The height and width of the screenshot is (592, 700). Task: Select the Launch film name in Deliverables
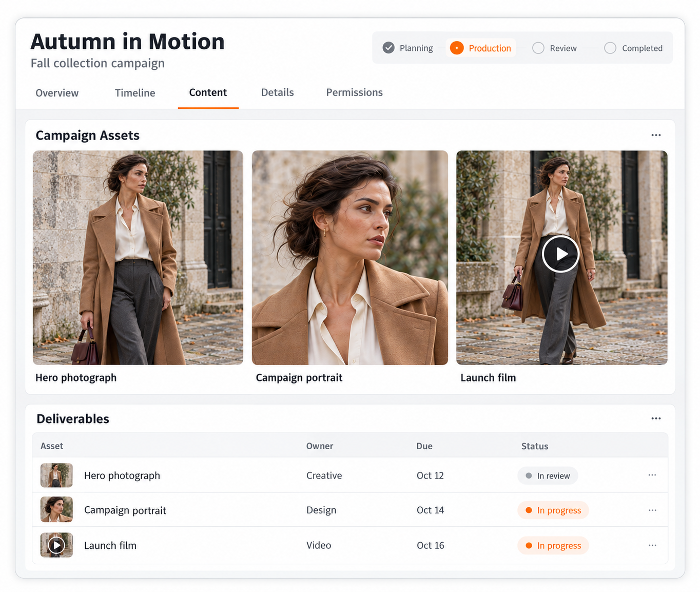(110, 545)
